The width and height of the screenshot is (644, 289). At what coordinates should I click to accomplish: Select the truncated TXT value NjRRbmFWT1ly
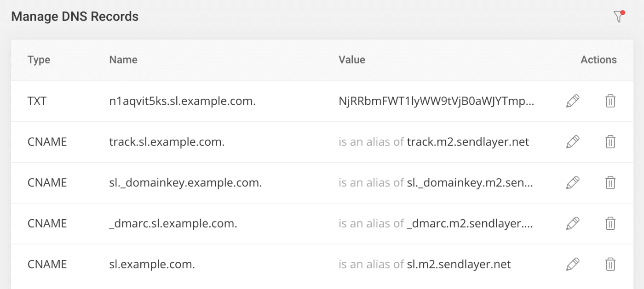pyautogui.click(x=436, y=101)
